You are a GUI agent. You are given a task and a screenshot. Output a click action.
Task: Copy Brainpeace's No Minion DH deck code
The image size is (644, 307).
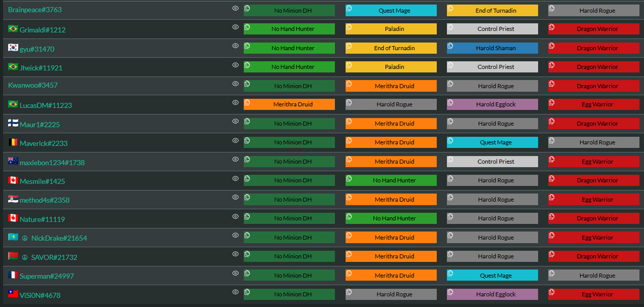(247, 9)
